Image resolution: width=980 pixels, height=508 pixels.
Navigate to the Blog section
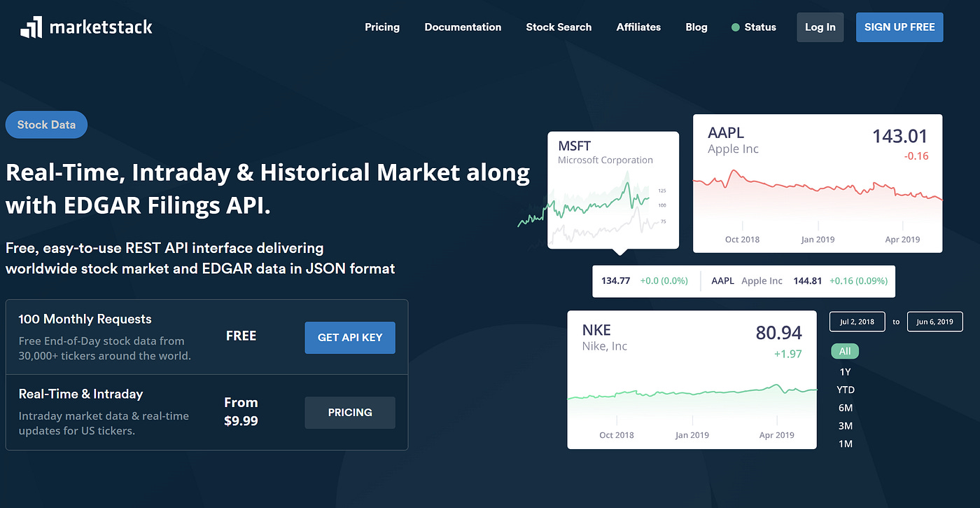click(x=696, y=27)
